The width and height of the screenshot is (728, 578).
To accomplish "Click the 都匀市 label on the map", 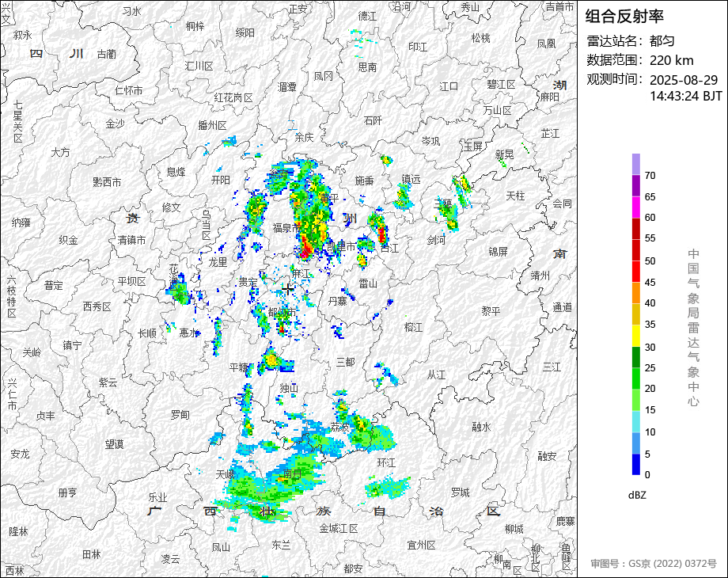I will click(282, 312).
